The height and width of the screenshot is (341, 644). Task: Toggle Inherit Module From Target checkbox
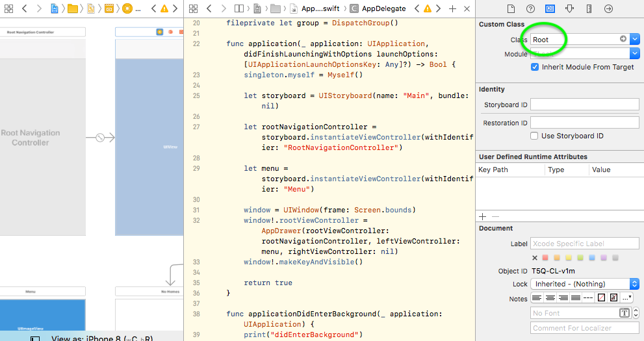535,67
